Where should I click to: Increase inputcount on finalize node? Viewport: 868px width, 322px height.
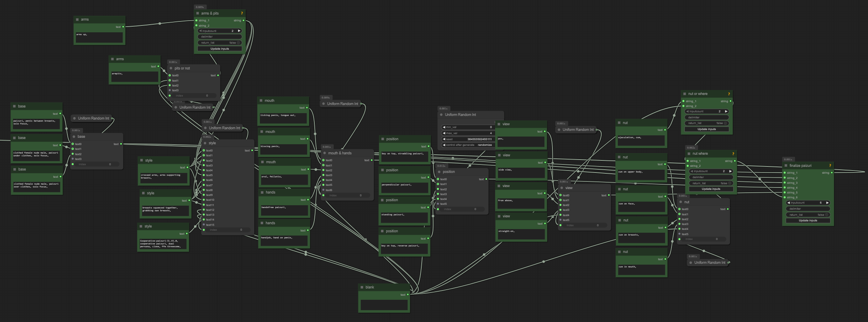[x=828, y=203]
